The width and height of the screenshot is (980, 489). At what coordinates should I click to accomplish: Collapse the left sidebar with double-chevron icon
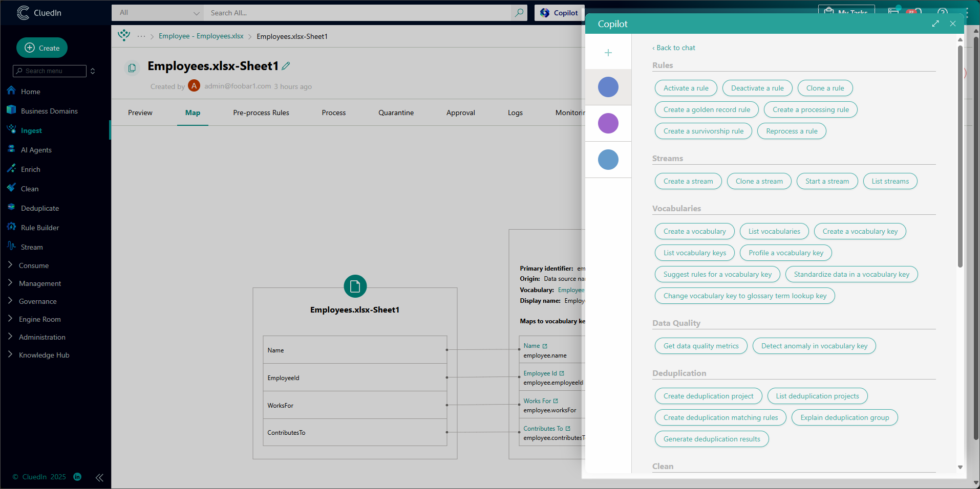[99, 477]
